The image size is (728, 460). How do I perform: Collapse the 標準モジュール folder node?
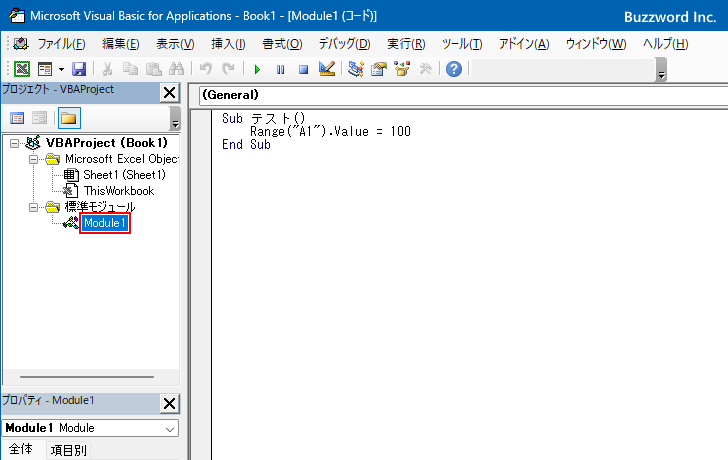tap(33, 207)
